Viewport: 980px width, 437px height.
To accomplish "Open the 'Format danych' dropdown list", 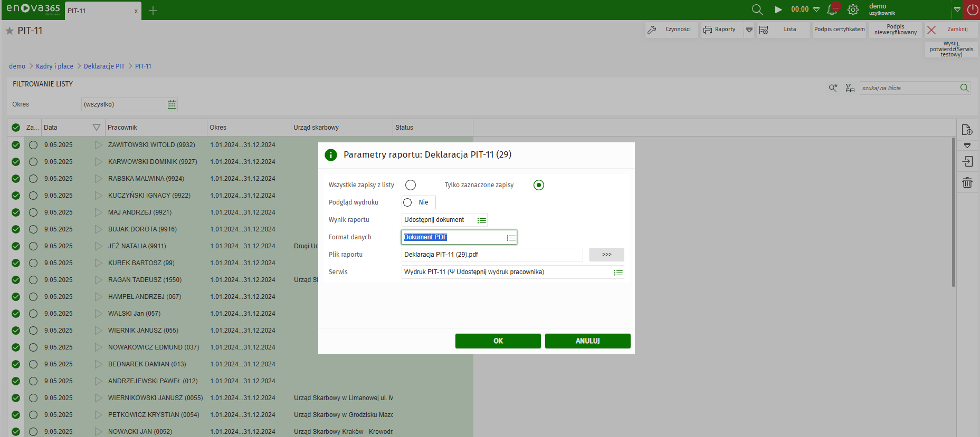I will [511, 238].
